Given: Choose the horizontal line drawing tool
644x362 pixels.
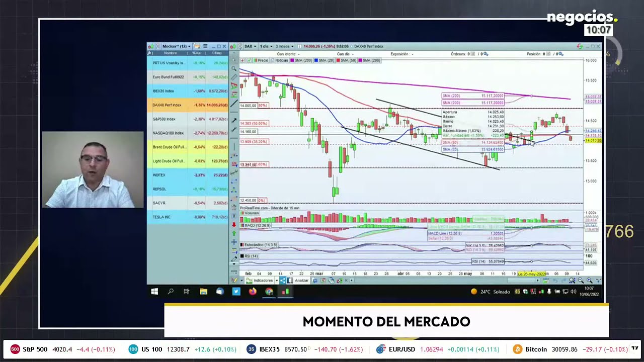Looking at the screenshot, I should pyautogui.click(x=234, y=138).
